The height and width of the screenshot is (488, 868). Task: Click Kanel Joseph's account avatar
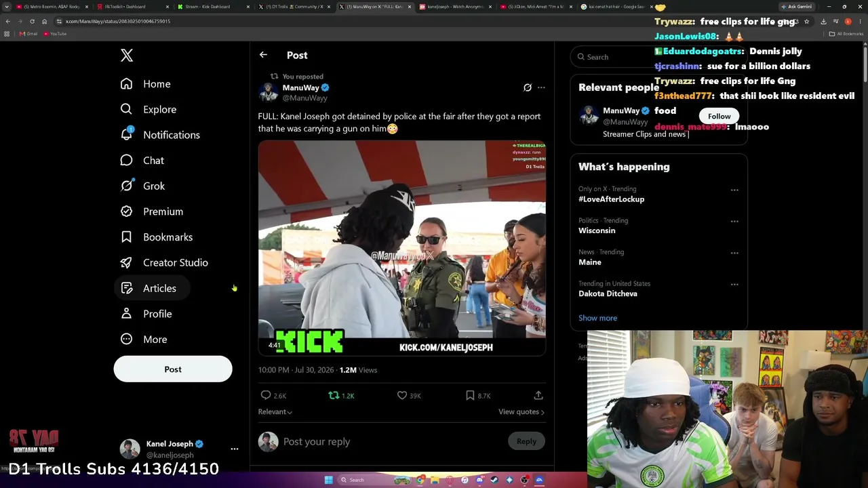tap(130, 449)
